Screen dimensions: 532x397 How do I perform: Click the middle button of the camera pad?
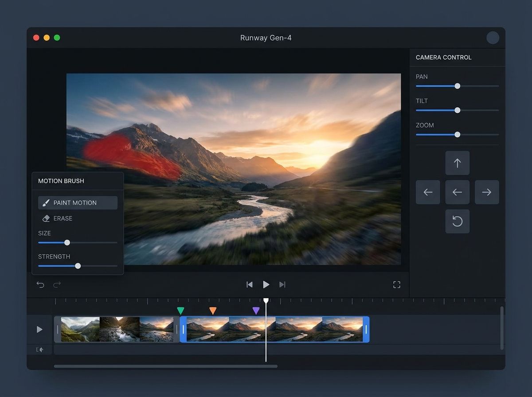[457, 192]
